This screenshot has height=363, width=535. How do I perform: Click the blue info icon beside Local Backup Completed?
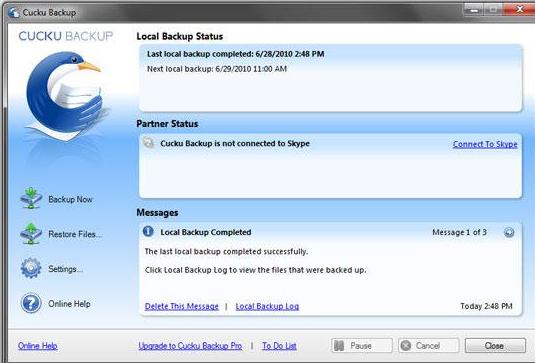[148, 231]
